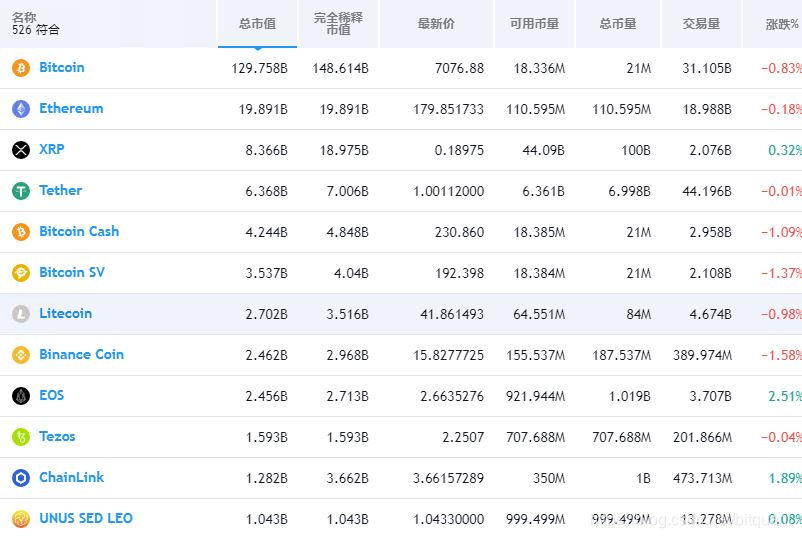The height and width of the screenshot is (538, 802).
Task: Select Bitcoin SV price 192.398
Action: pyautogui.click(x=459, y=273)
